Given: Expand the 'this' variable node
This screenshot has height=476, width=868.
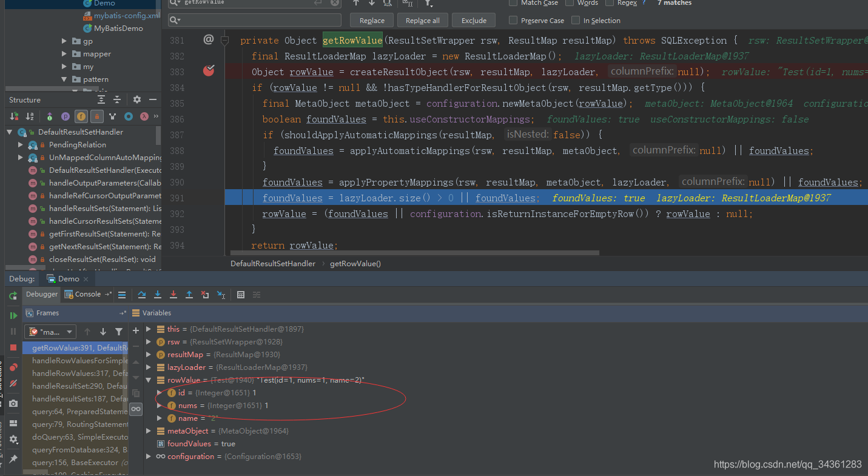Looking at the screenshot, I should coord(149,329).
